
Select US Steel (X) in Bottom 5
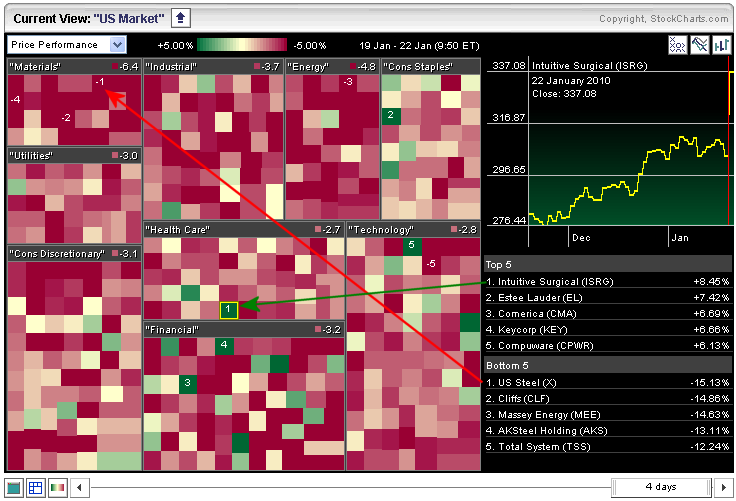pyautogui.click(x=608, y=383)
